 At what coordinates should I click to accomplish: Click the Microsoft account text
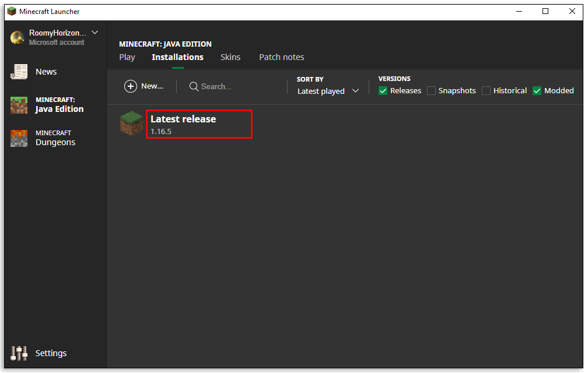click(57, 43)
